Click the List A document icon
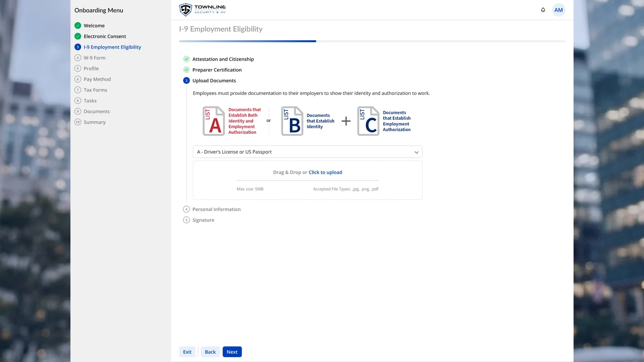The width and height of the screenshot is (644, 362). (x=214, y=121)
